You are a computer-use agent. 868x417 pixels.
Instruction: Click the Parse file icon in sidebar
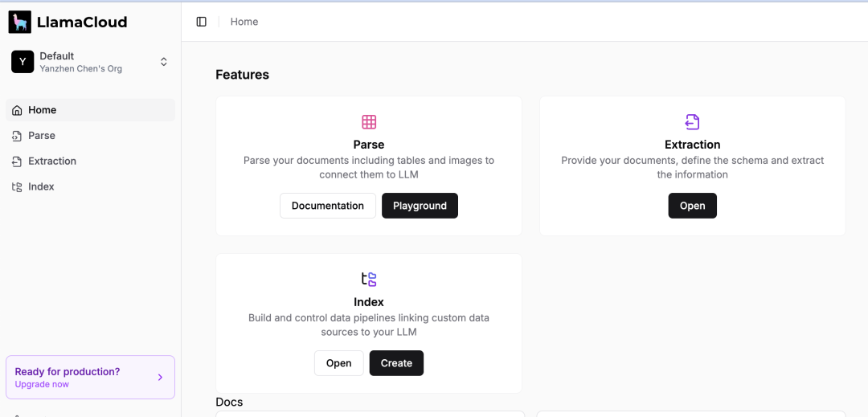[17, 136]
